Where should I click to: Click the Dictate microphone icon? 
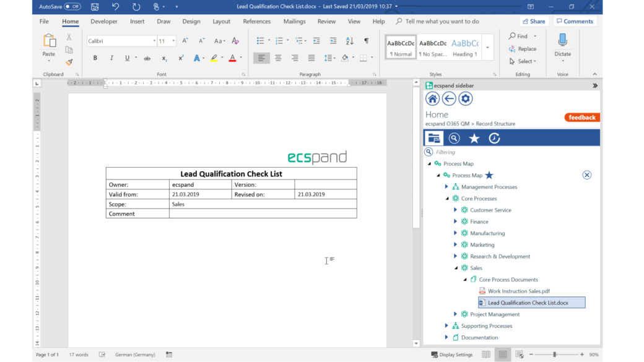(563, 41)
